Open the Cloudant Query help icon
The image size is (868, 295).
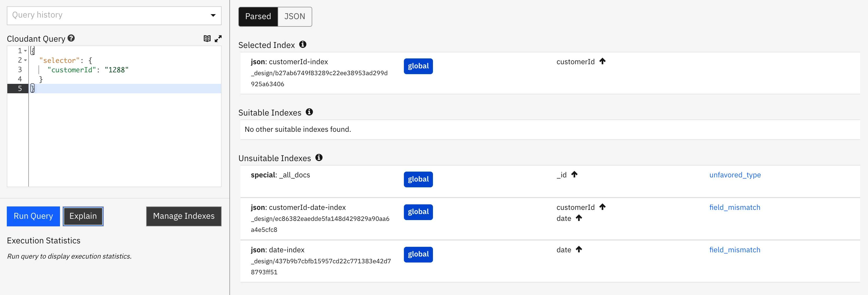click(x=71, y=38)
